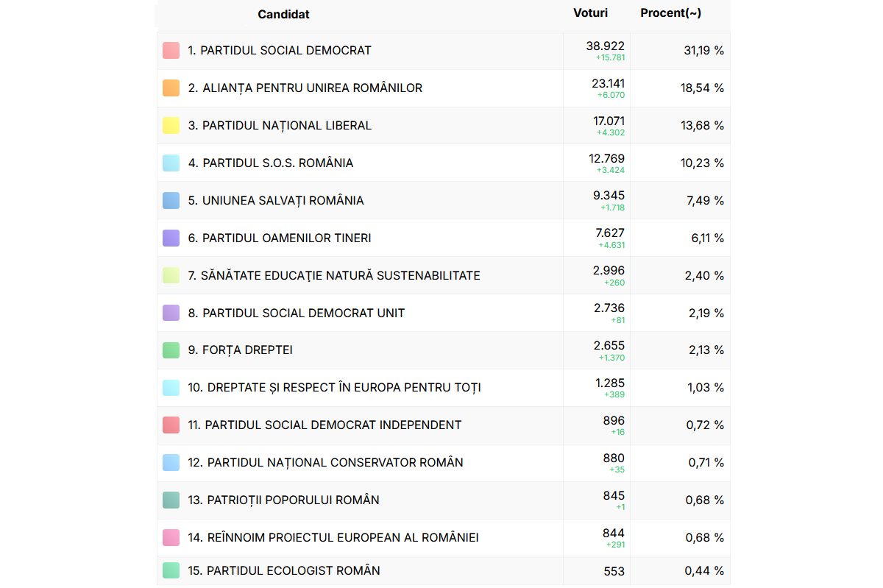Image resolution: width=883 pixels, height=588 pixels.
Task: Click the purple swatch for Partidul Oamenilor Tineri
Action: pos(171,238)
